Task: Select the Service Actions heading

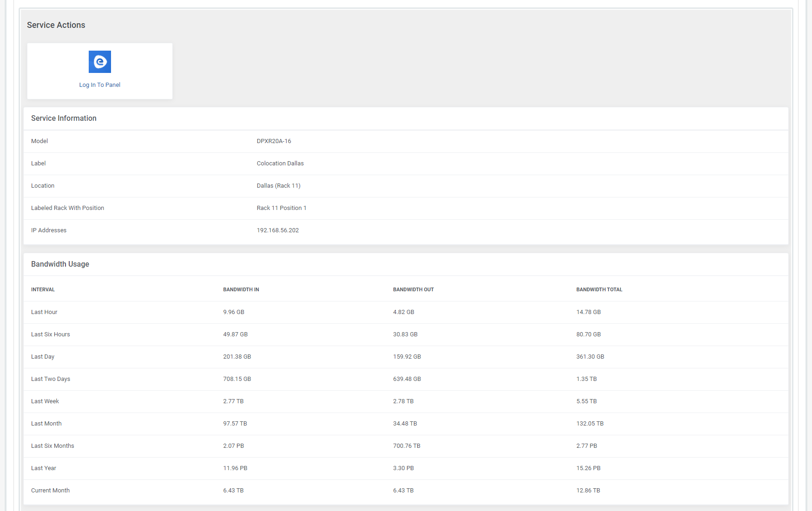Action: click(x=56, y=25)
